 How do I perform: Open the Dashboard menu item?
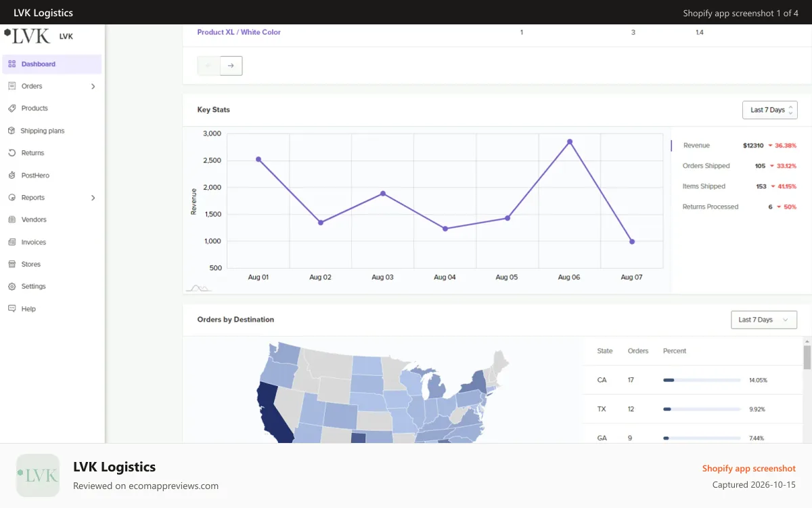pyautogui.click(x=52, y=64)
